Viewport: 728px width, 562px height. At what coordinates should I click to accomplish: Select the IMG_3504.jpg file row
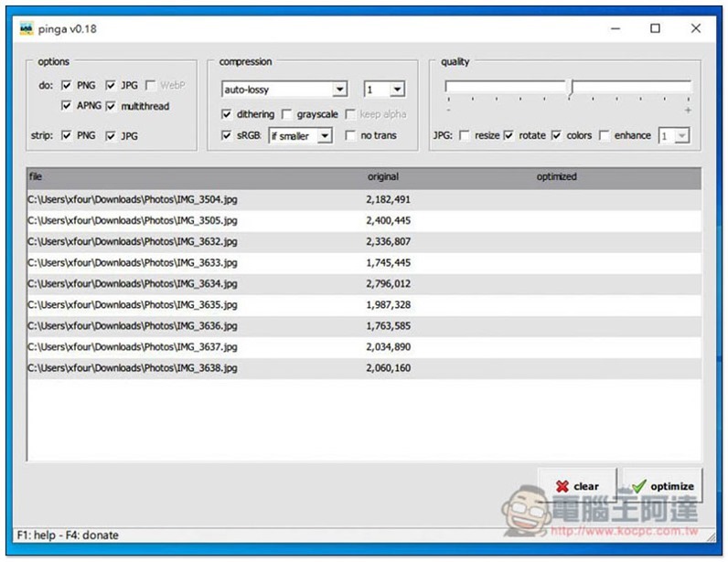click(x=364, y=199)
